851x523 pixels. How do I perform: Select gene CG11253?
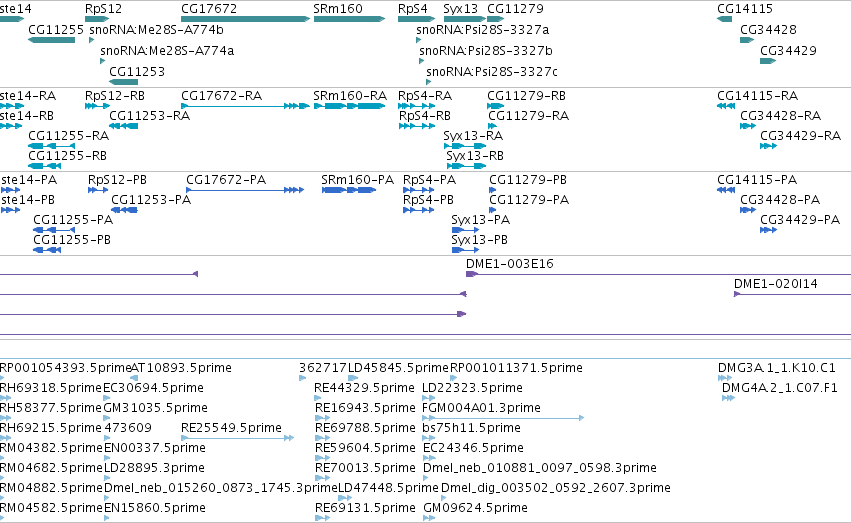pos(123,82)
